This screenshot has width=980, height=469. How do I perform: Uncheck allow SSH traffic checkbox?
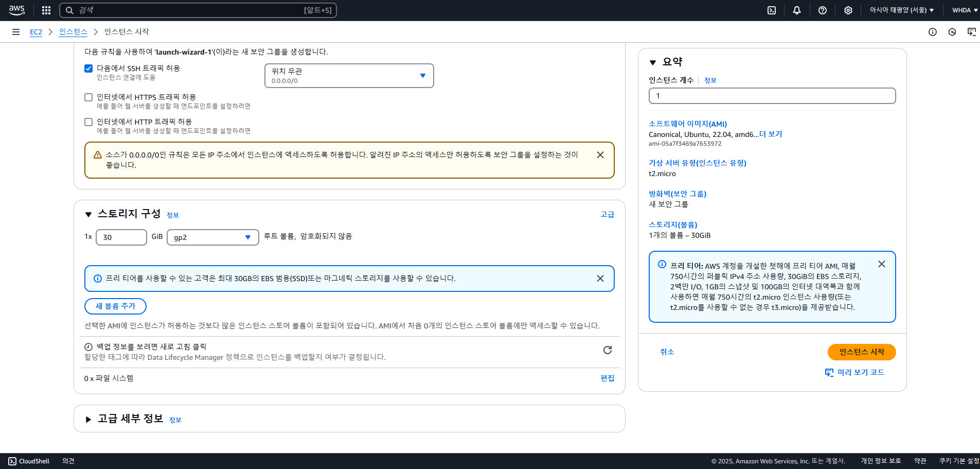tap(88, 68)
